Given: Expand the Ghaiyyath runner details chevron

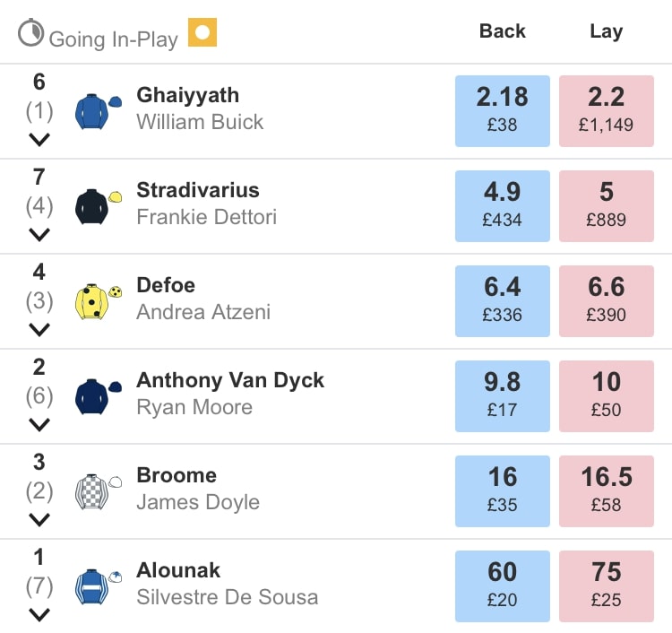Looking at the screenshot, I should point(39,140).
